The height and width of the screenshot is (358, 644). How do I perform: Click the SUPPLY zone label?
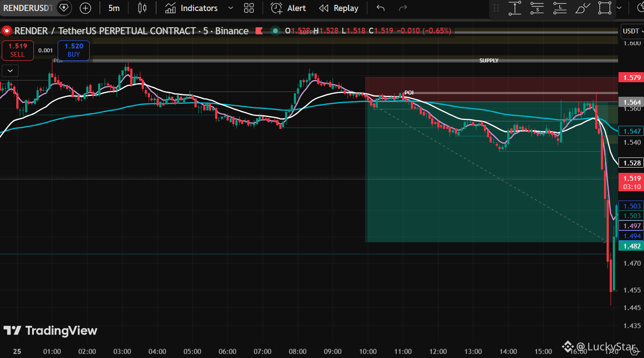pos(489,60)
